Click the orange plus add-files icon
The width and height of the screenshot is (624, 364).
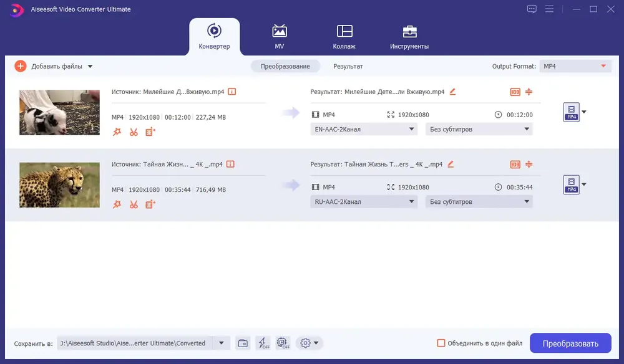[21, 66]
